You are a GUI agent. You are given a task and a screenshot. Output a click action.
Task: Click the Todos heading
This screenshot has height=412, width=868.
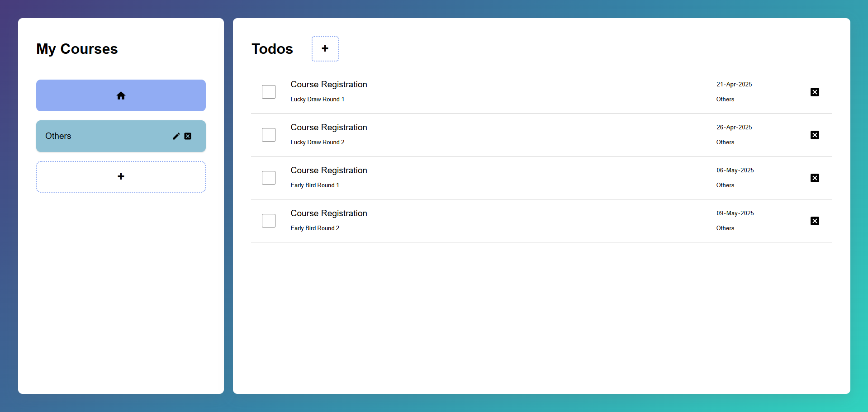tap(272, 49)
